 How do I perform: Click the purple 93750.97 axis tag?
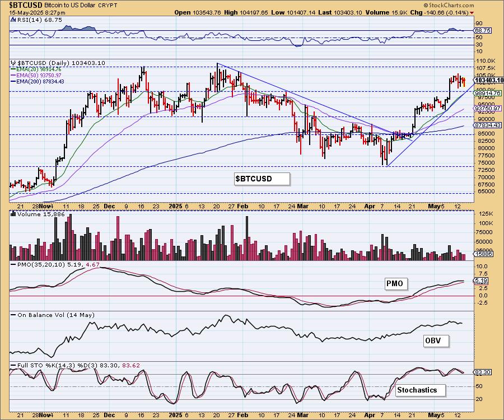tap(488, 108)
